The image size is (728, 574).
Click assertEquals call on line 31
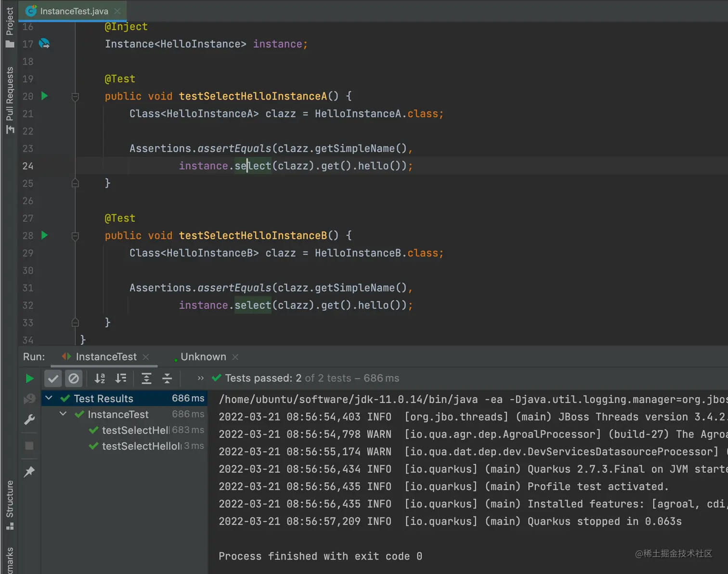(234, 288)
